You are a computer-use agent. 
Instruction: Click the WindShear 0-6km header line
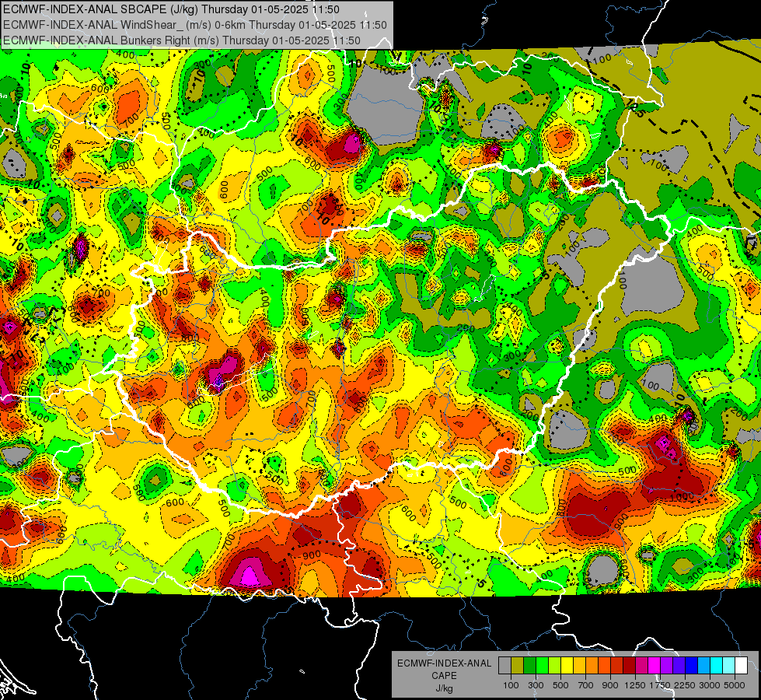click(194, 25)
